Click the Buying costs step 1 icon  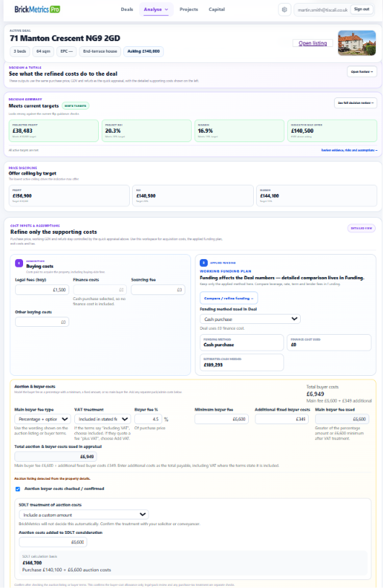point(19,263)
